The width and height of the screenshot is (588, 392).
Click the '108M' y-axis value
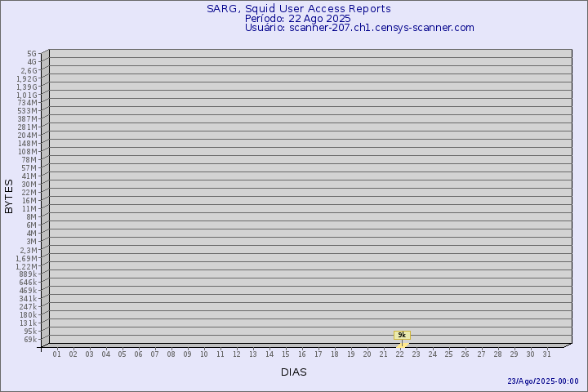28,152
